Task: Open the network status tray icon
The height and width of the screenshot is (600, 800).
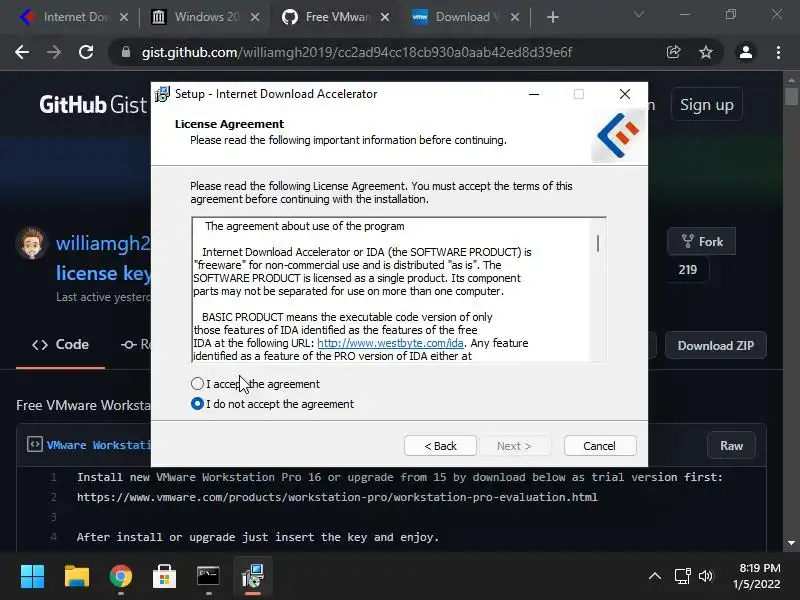Action: click(683, 577)
